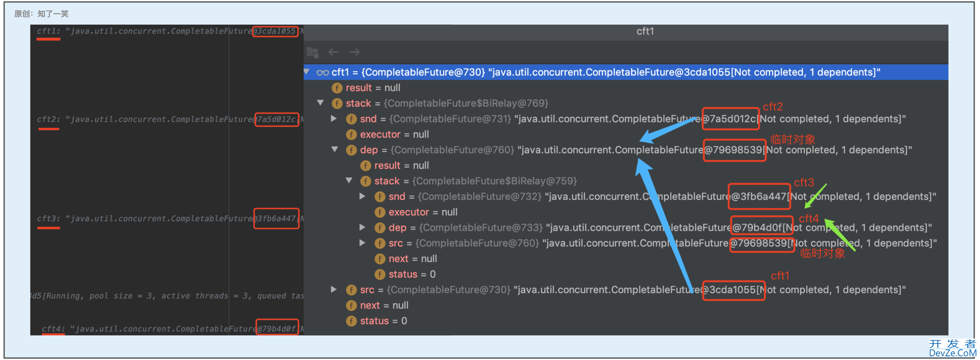Click field icon of bottom next = null

click(x=351, y=306)
